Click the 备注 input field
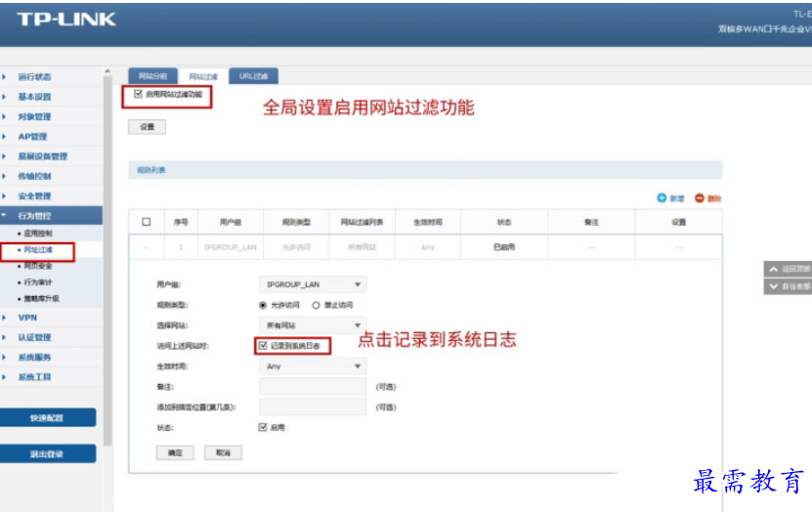 click(313, 386)
